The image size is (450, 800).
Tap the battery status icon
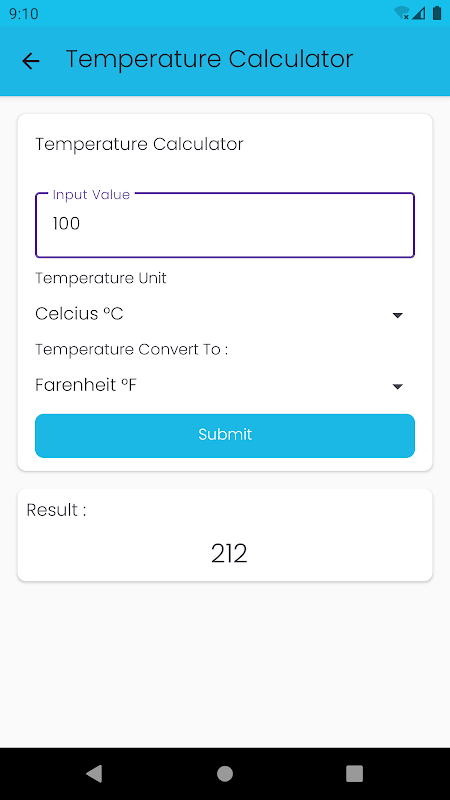pyautogui.click(x=437, y=13)
